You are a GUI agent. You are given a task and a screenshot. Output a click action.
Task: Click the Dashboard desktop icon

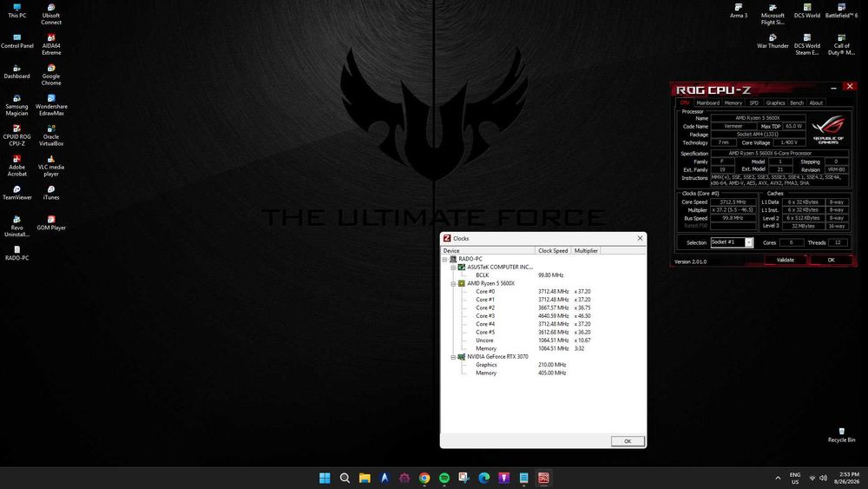coord(16,71)
